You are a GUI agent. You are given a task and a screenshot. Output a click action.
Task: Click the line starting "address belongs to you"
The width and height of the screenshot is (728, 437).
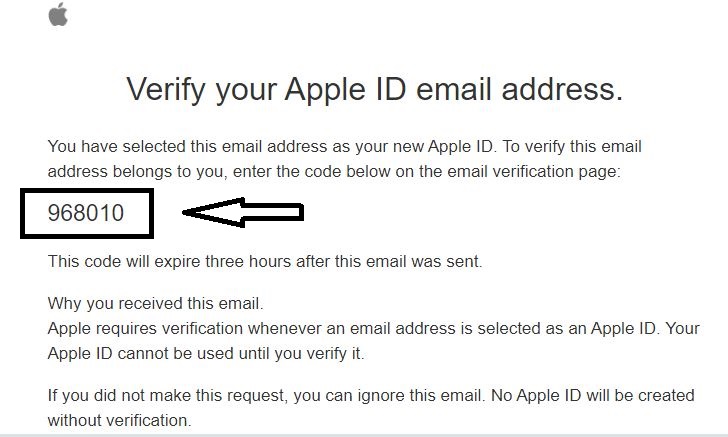[334, 171]
